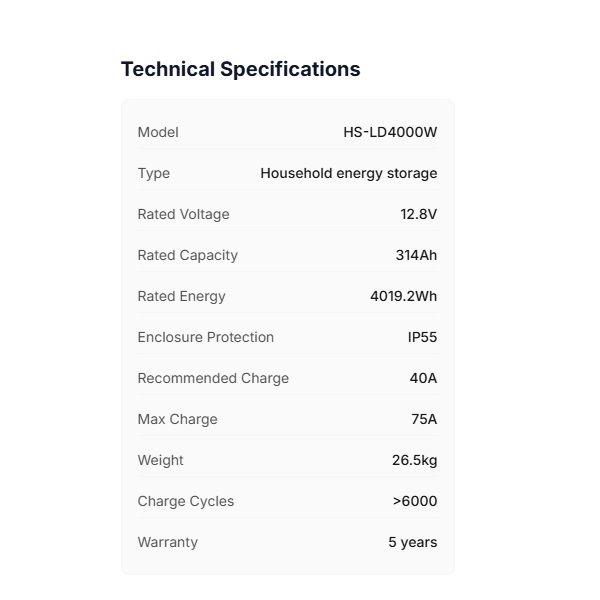Viewport: 600px width, 600px height.
Task: Select the 75A max charge value
Action: point(424,419)
